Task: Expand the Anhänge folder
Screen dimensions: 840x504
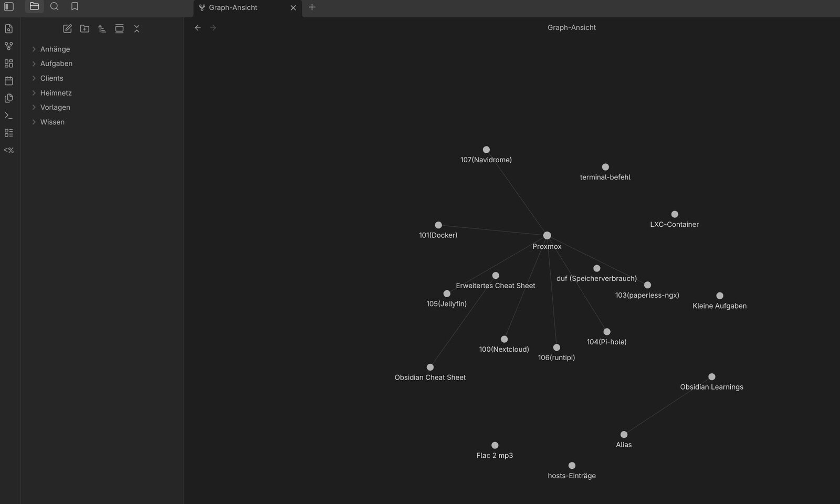Action: (55, 49)
